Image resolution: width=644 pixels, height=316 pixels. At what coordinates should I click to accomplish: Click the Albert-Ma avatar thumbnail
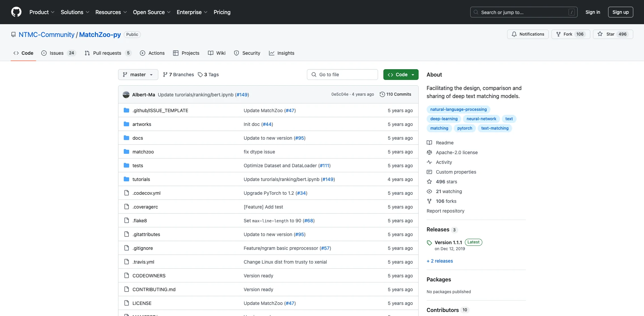coord(126,95)
